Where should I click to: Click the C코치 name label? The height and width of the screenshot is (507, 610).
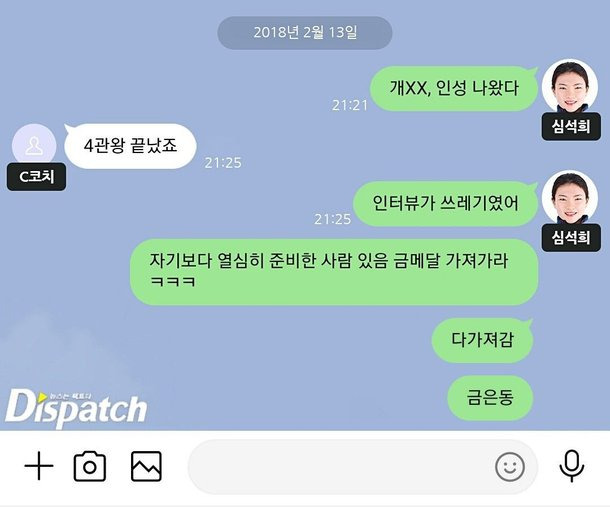tap(36, 177)
